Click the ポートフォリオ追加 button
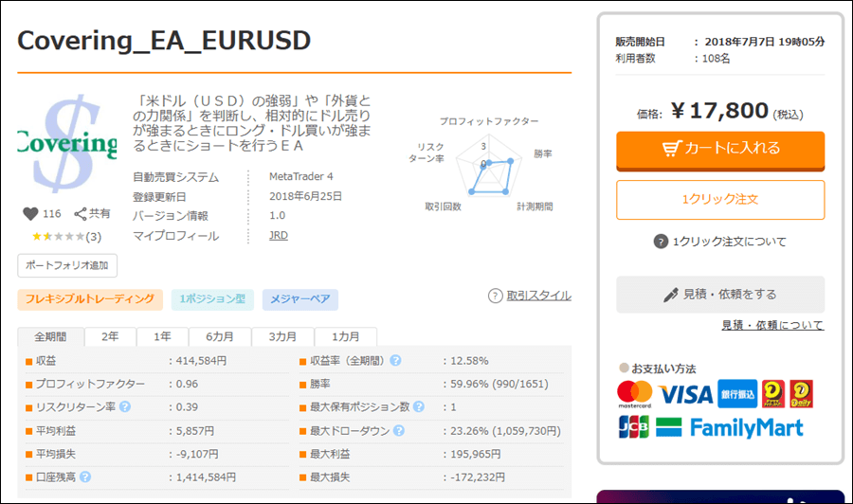 [67, 265]
